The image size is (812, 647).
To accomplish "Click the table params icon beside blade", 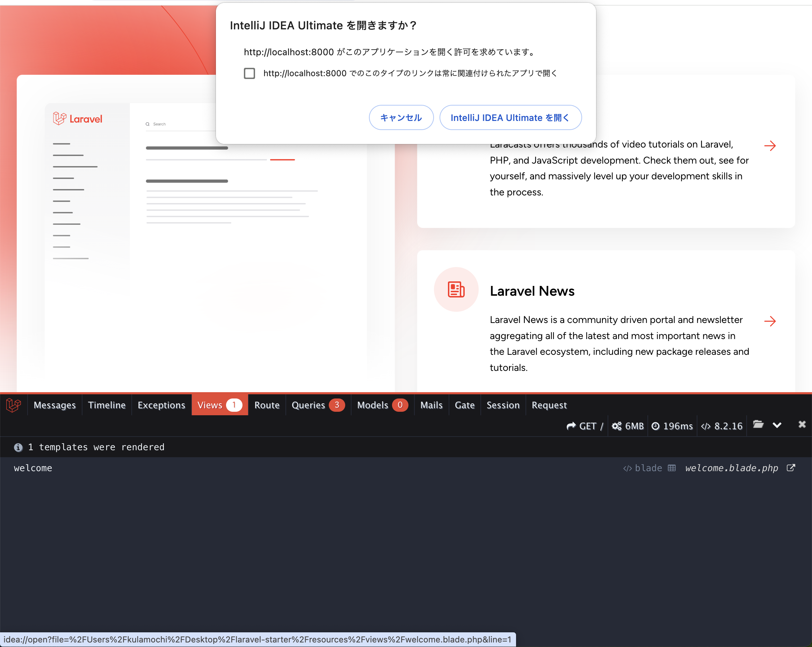I will [x=672, y=468].
